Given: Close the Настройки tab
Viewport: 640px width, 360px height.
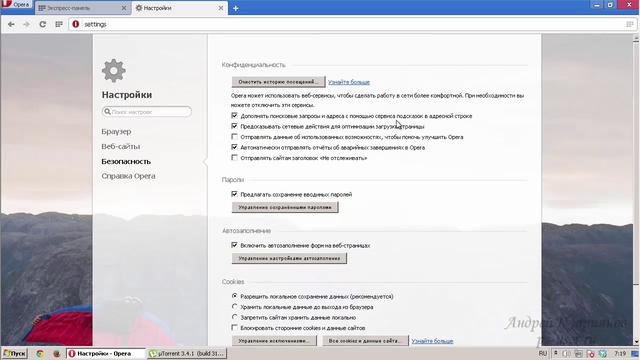Looking at the screenshot, I should 221,8.
